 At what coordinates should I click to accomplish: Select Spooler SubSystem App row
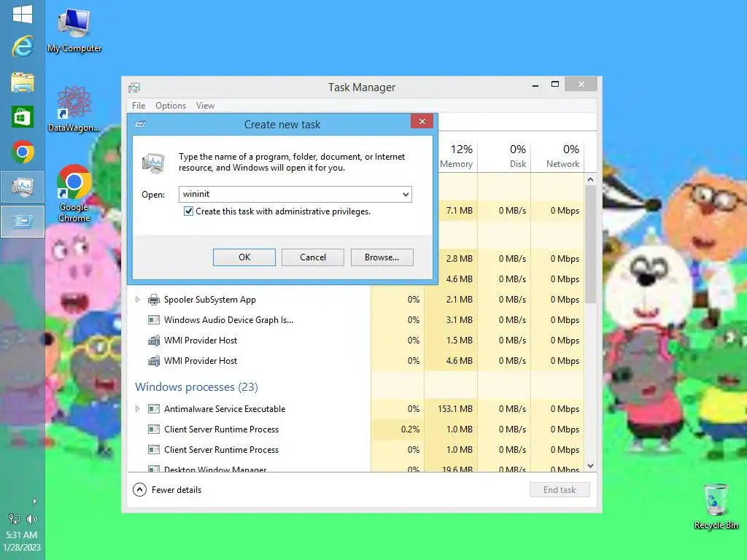tap(356, 300)
